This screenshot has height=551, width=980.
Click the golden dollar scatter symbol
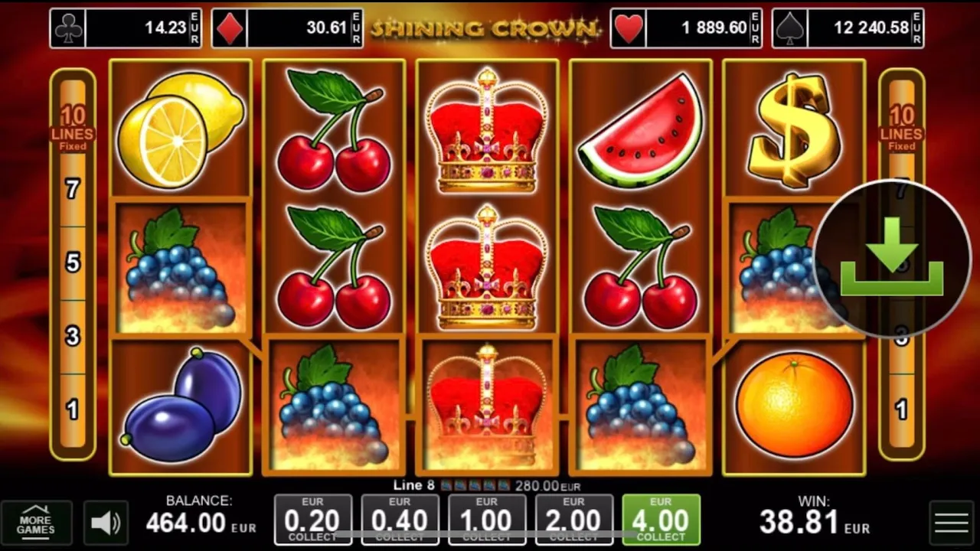(794, 129)
